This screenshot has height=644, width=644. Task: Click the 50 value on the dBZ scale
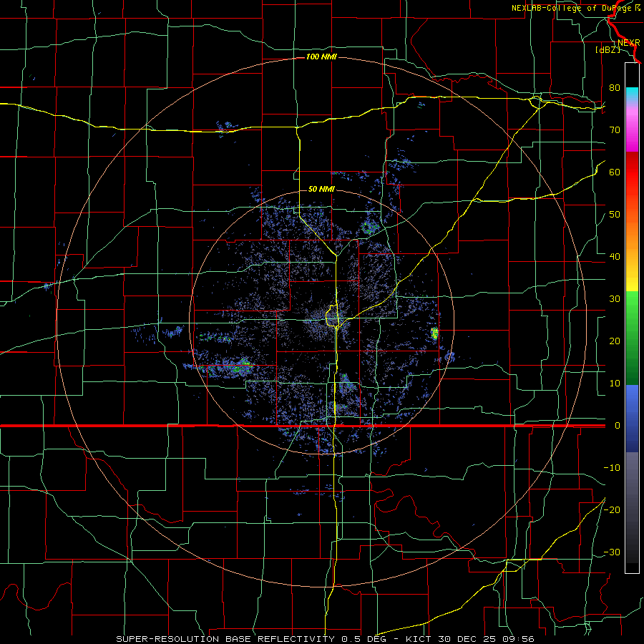615,215
